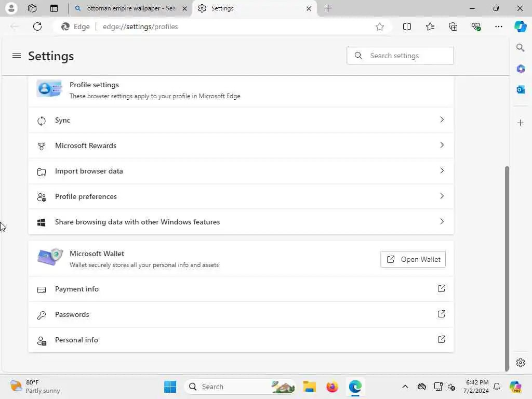Add this page to favorites star icon

[380, 26]
